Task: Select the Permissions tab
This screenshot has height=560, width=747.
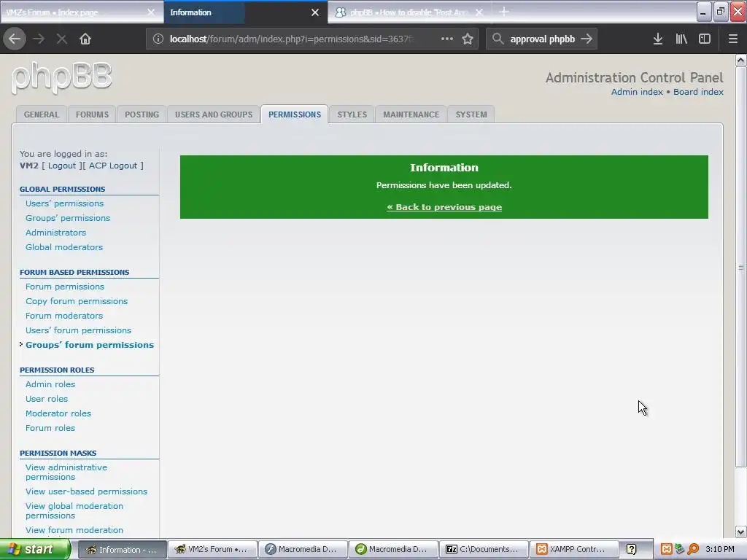Action: 295,114
